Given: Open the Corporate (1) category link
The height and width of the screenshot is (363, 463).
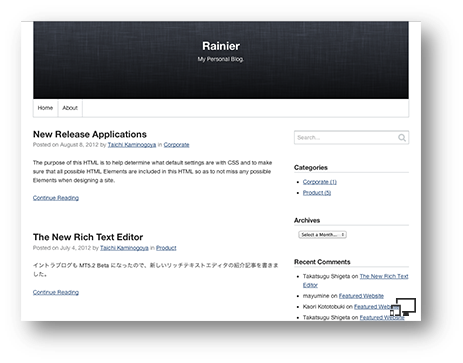Looking at the screenshot, I should (x=320, y=182).
